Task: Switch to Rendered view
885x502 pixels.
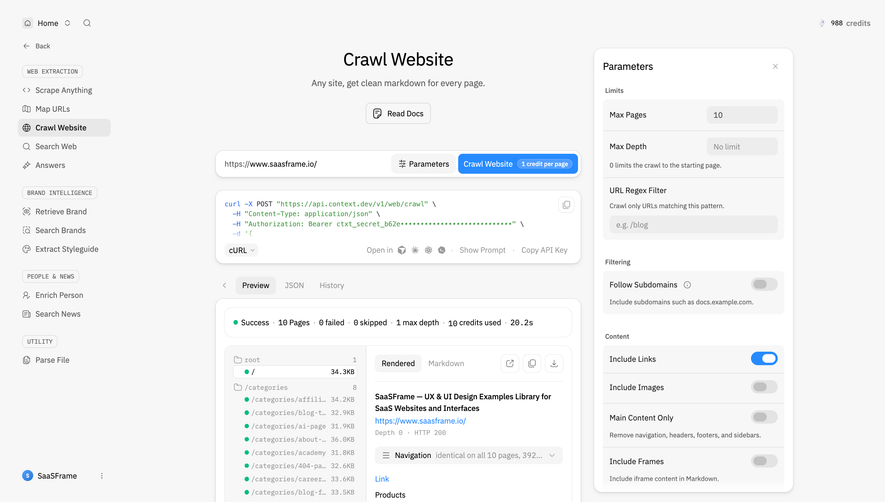Action: click(398, 364)
